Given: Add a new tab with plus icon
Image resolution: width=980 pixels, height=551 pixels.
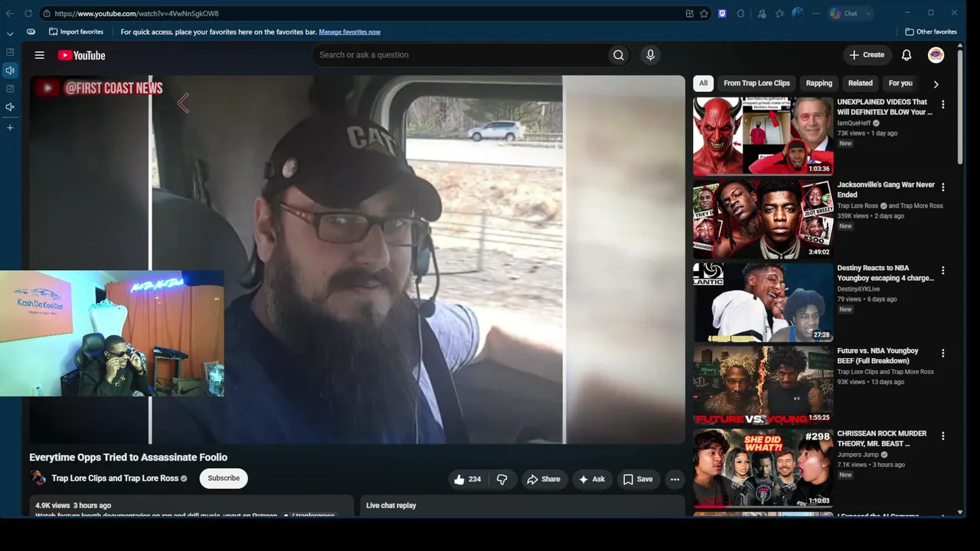Looking at the screenshot, I should coord(10,128).
